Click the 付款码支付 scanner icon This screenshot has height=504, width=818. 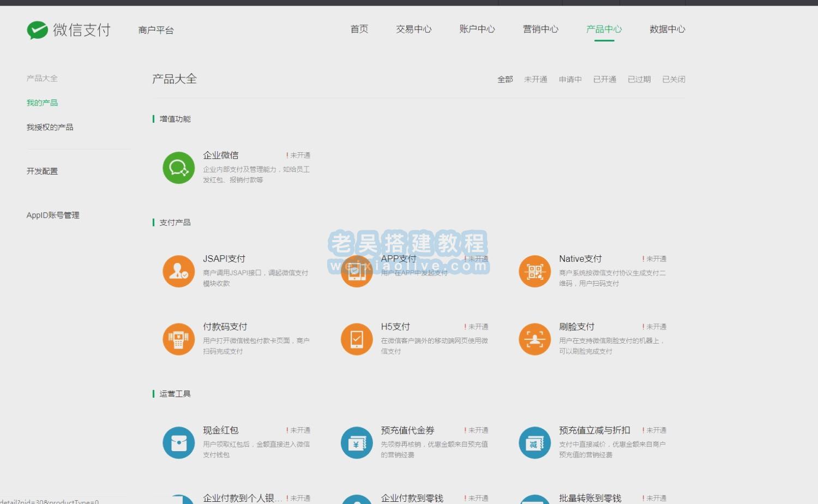tap(178, 339)
